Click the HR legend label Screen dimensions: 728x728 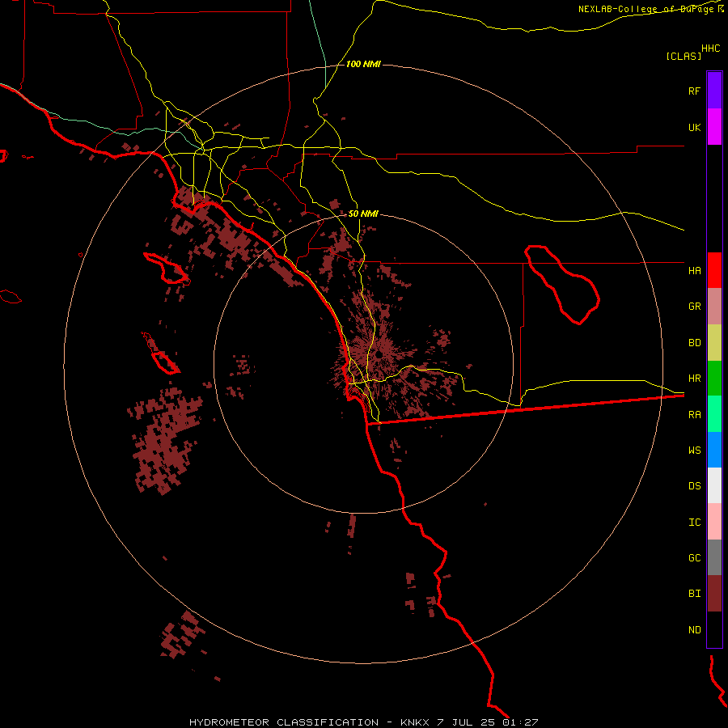[x=694, y=379]
